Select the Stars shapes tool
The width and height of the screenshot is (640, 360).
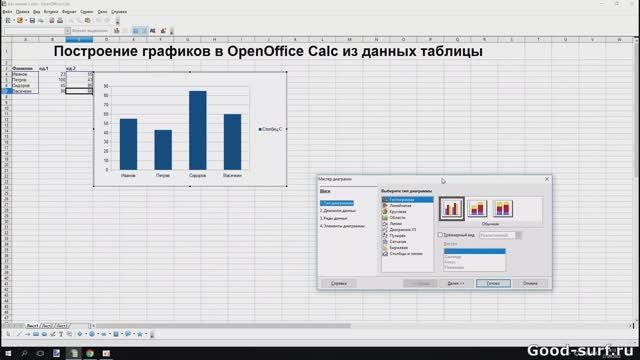click(x=140, y=334)
